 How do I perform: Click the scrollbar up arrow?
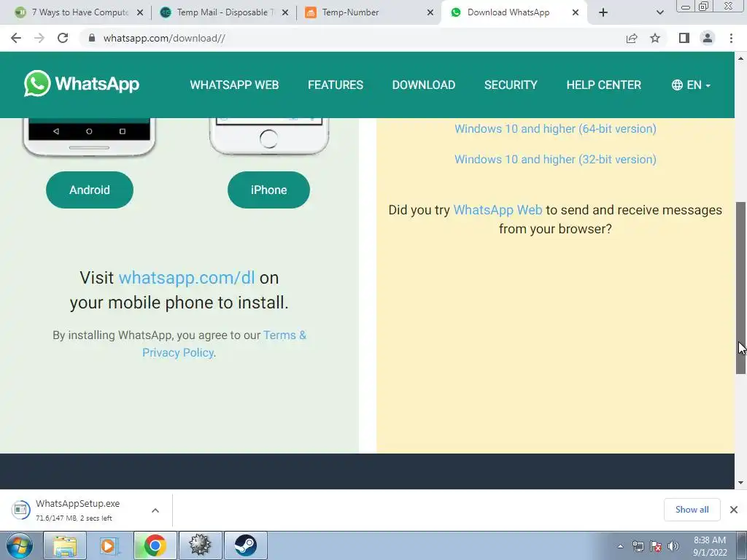(x=741, y=58)
